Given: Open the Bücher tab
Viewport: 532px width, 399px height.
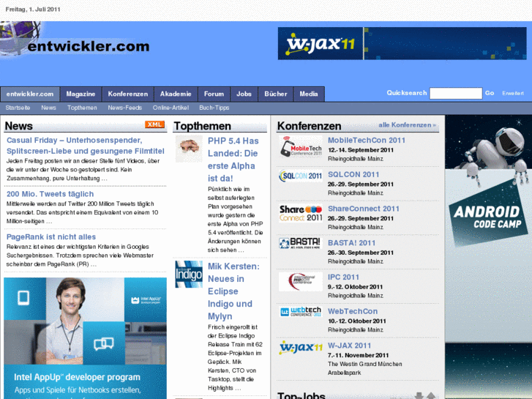Looking at the screenshot, I should pyautogui.click(x=276, y=94).
